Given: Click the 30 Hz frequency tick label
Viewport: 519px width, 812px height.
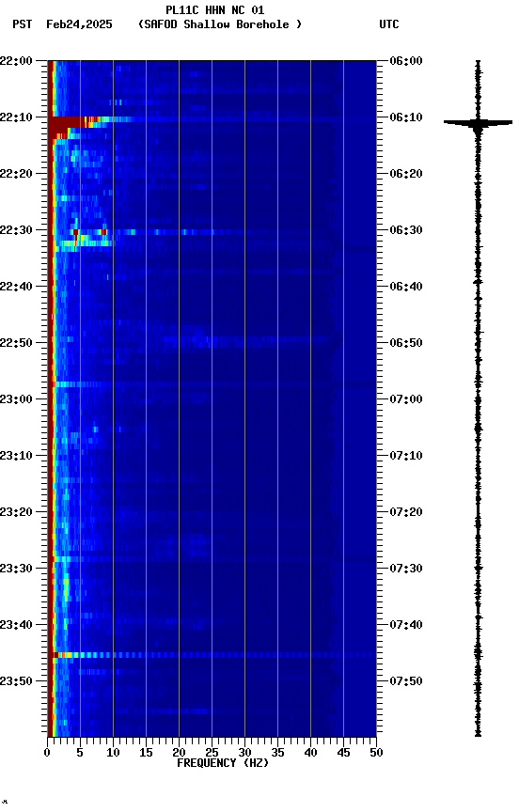Looking at the screenshot, I should tap(244, 753).
